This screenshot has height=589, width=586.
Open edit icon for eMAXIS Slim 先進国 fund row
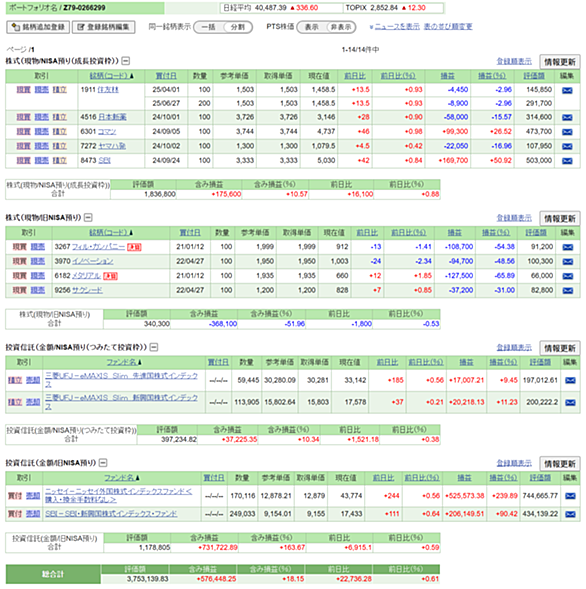(570, 381)
